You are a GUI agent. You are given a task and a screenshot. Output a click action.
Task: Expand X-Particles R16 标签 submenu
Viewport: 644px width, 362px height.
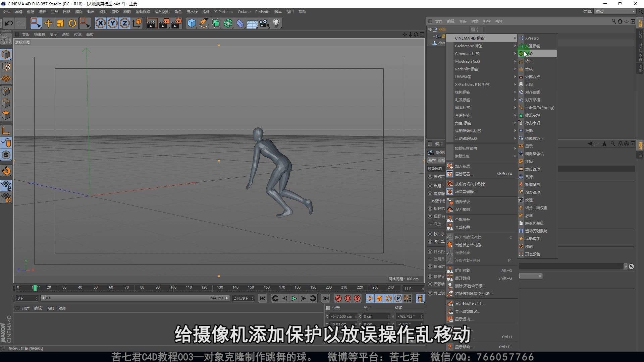(482, 84)
